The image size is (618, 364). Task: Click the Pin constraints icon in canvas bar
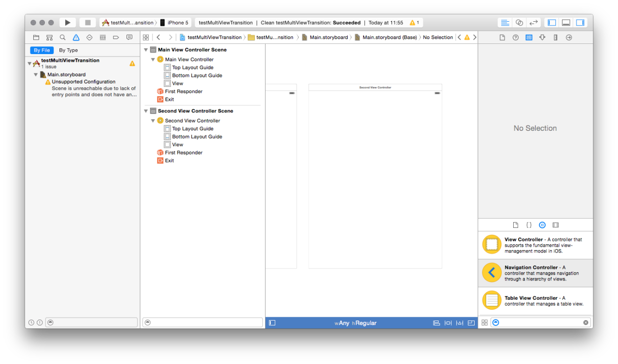tap(448, 323)
